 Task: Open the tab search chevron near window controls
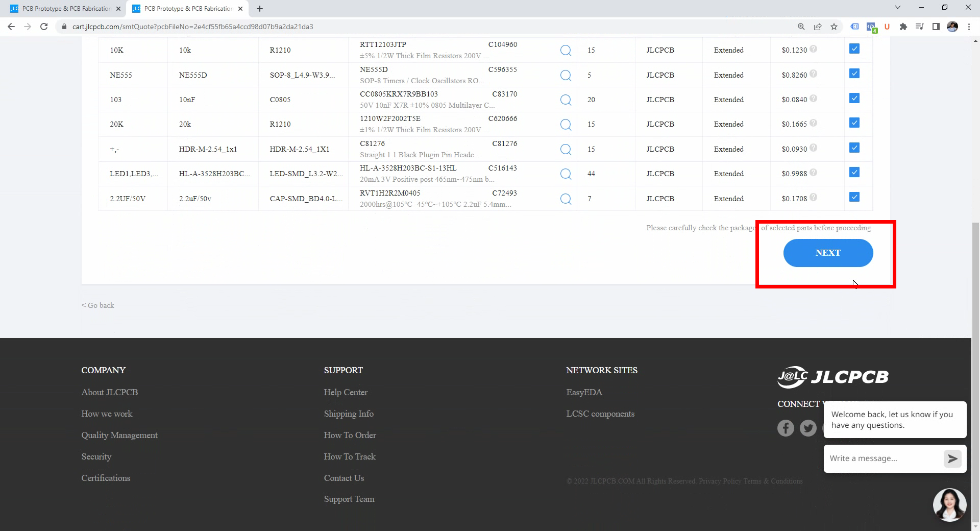pyautogui.click(x=897, y=7)
